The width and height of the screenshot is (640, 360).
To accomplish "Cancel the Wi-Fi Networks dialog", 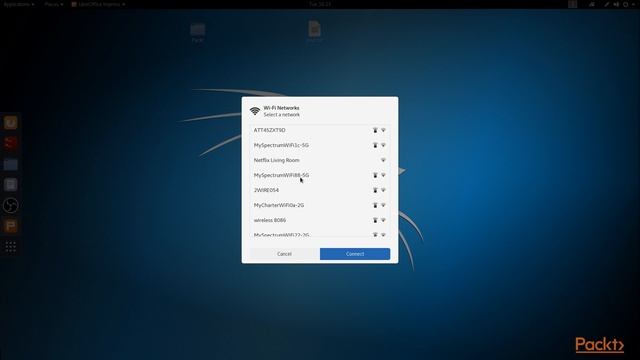I will coord(284,254).
